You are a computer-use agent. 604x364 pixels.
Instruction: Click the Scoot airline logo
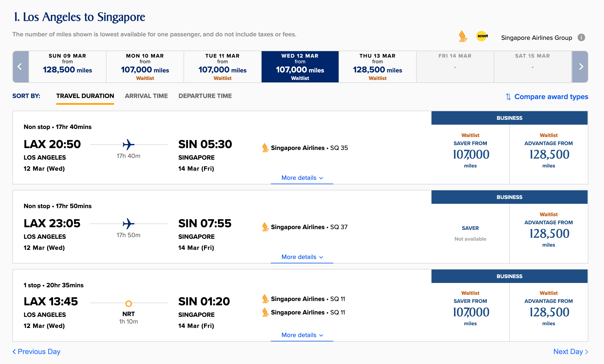(x=482, y=36)
